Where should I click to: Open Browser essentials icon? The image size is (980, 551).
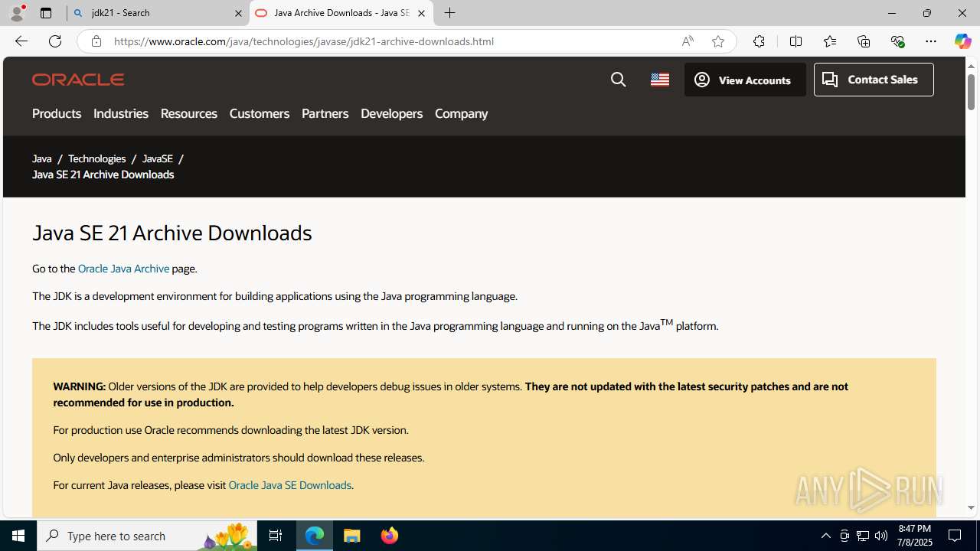click(897, 41)
